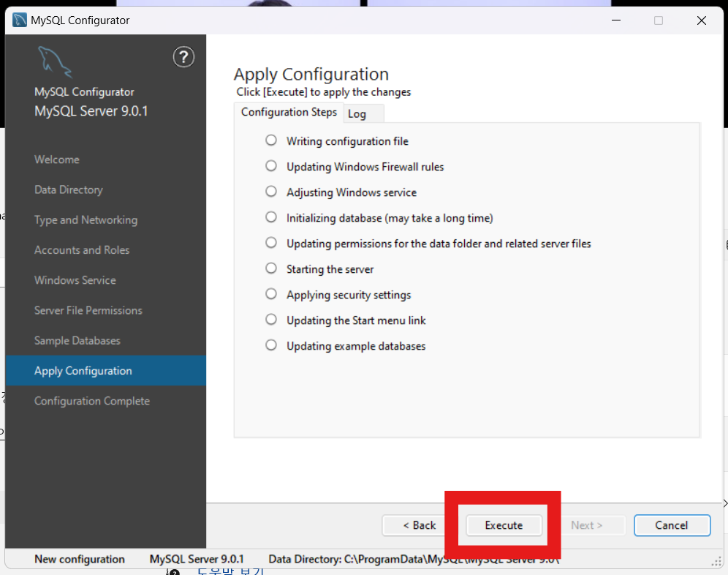Go to Data Directory in the sidebar

click(x=69, y=189)
